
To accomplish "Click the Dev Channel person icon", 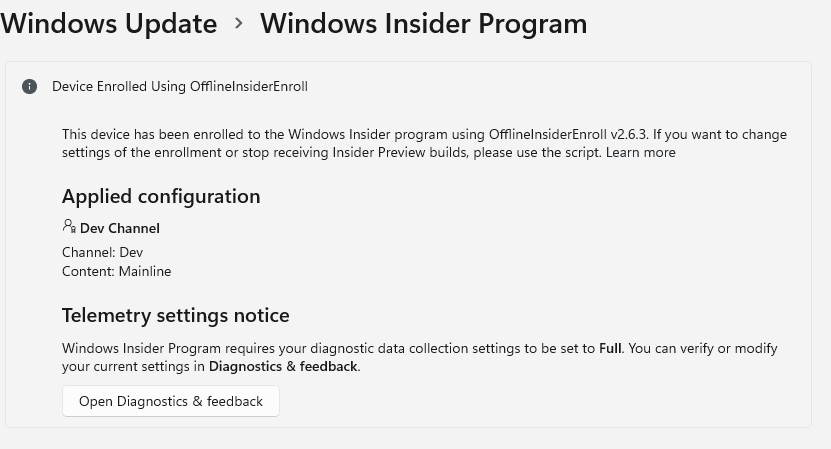I will [x=69, y=227].
